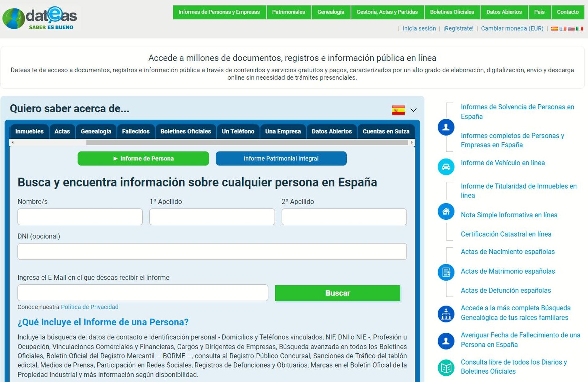
Task: Open the Cuentas en Suiza tab
Action: (x=386, y=131)
